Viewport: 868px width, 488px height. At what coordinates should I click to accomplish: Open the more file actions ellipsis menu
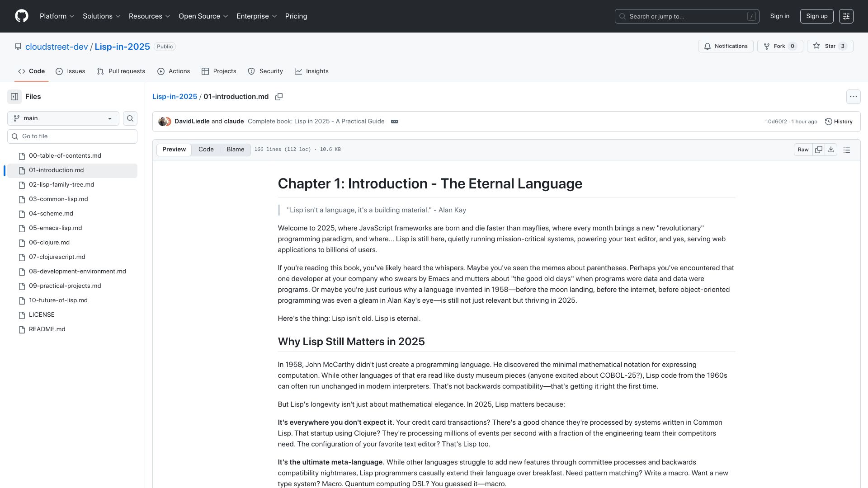[x=853, y=97]
